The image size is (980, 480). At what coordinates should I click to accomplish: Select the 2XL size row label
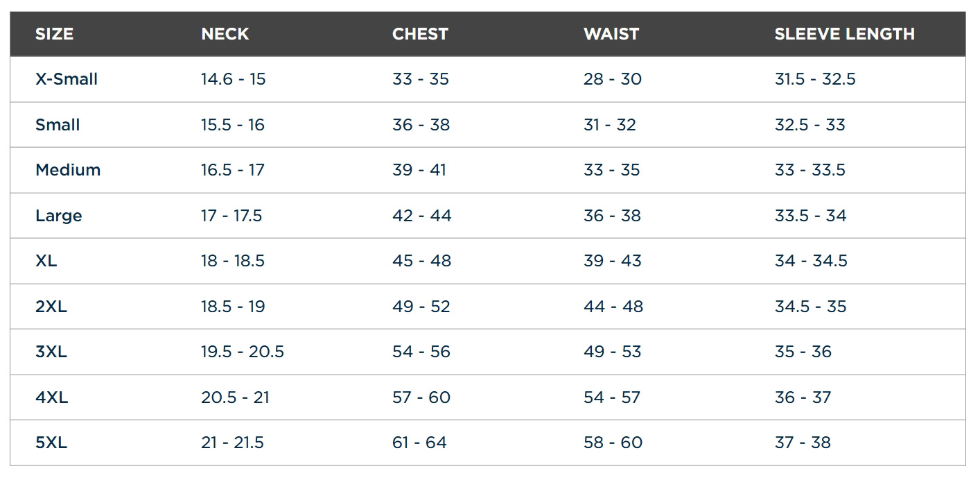click(x=51, y=307)
